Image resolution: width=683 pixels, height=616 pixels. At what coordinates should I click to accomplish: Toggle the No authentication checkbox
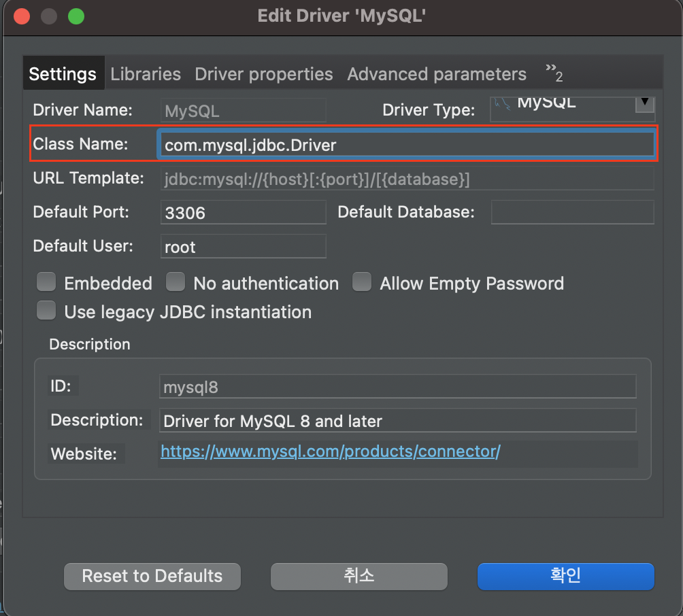[x=176, y=281]
